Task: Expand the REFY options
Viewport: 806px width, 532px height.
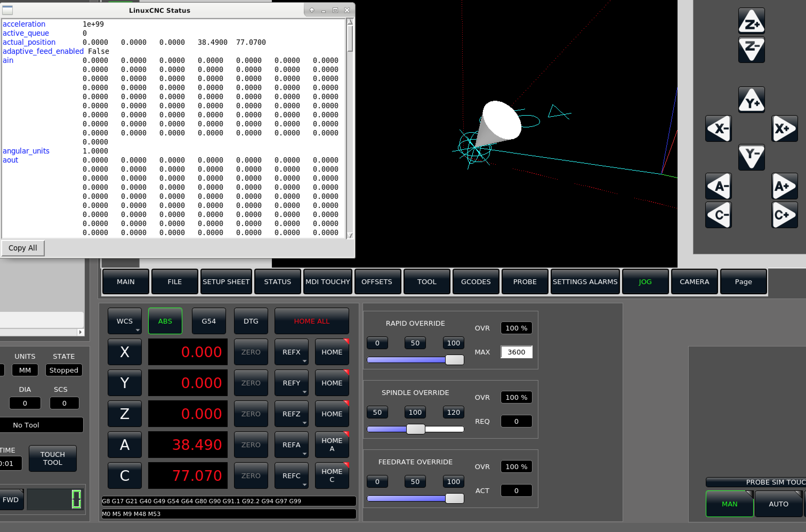Action: pyautogui.click(x=304, y=392)
